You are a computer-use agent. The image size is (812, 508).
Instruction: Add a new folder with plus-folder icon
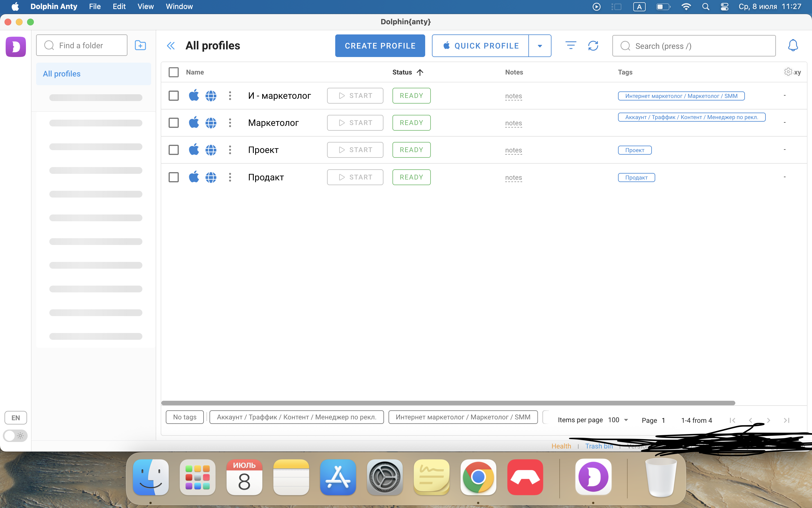click(x=140, y=45)
